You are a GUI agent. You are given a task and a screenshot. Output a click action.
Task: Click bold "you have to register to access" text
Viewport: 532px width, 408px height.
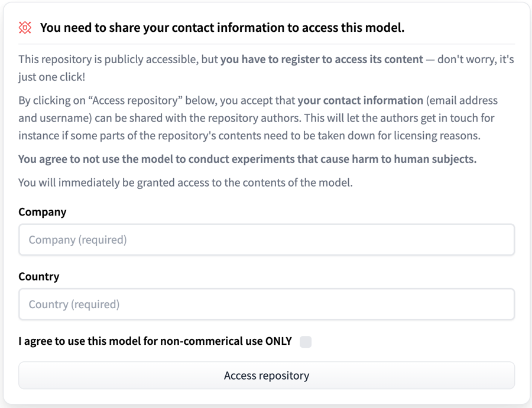click(322, 59)
